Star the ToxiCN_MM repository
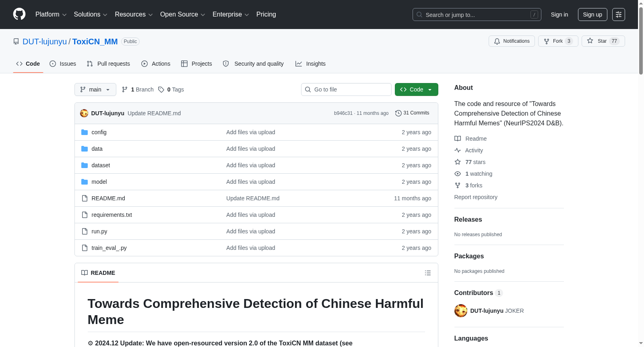The height and width of the screenshot is (347, 644). pos(603,41)
